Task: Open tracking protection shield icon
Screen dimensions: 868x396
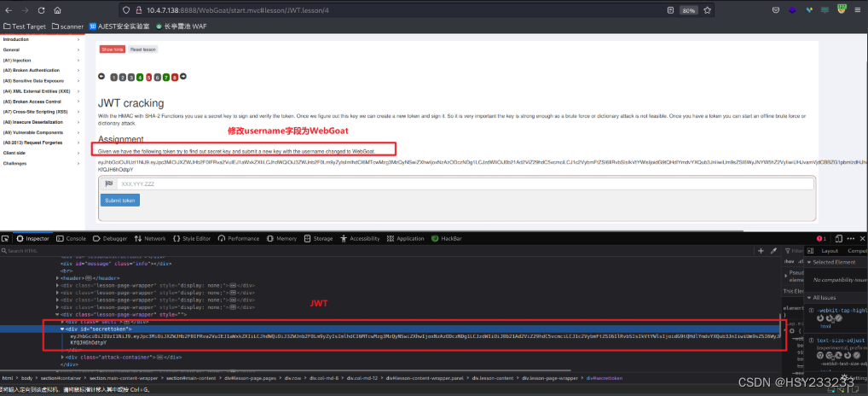Action: click(x=126, y=10)
